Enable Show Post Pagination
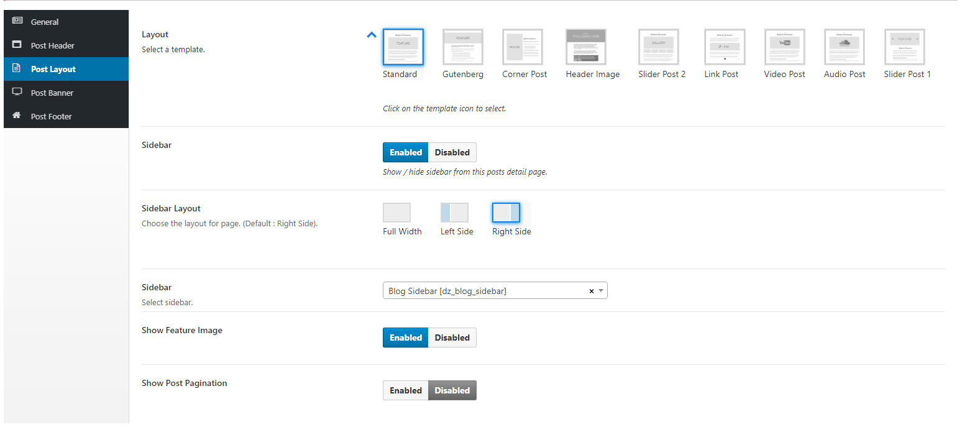The height and width of the screenshot is (432, 980). (406, 390)
